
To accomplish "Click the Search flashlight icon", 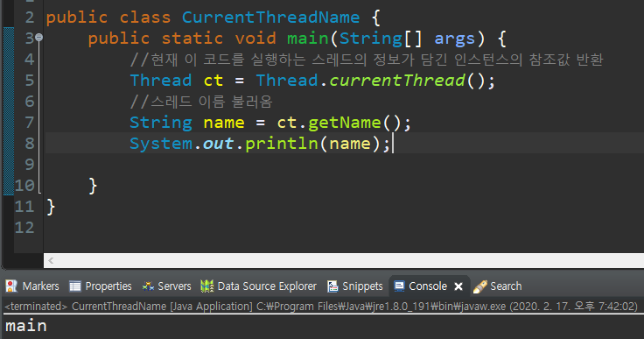I will (x=479, y=286).
